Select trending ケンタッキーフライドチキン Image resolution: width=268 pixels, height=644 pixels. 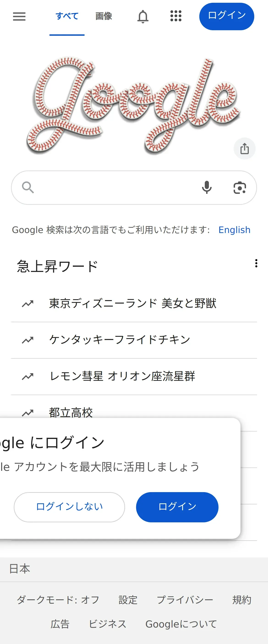(x=134, y=340)
